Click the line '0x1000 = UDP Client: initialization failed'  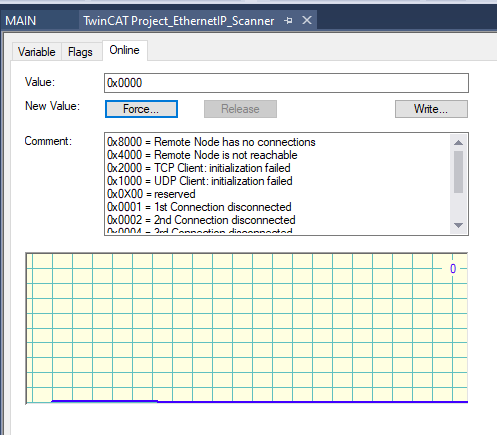point(200,181)
